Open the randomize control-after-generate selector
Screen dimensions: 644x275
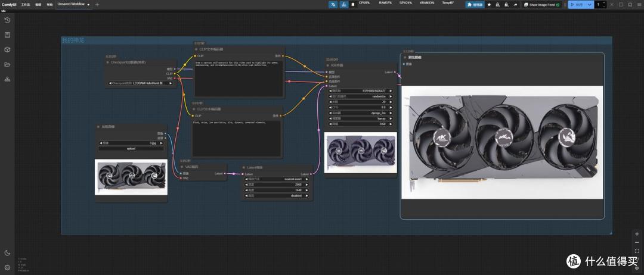(x=361, y=96)
